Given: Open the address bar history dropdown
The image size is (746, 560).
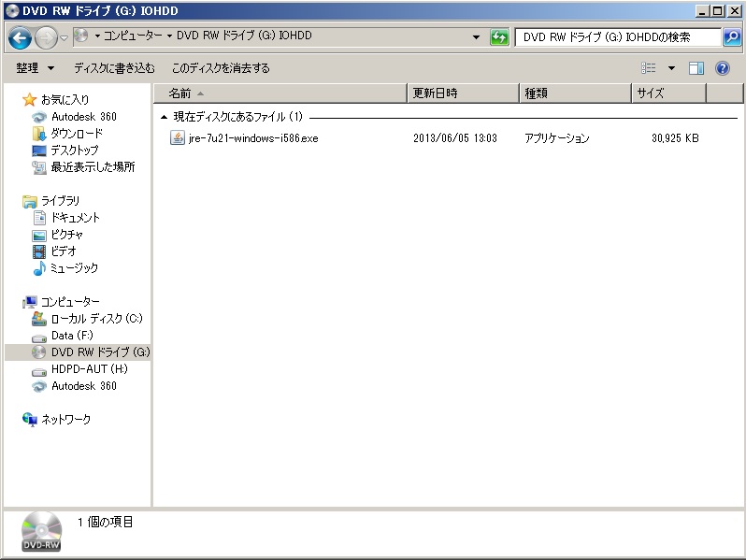Looking at the screenshot, I should (x=476, y=37).
